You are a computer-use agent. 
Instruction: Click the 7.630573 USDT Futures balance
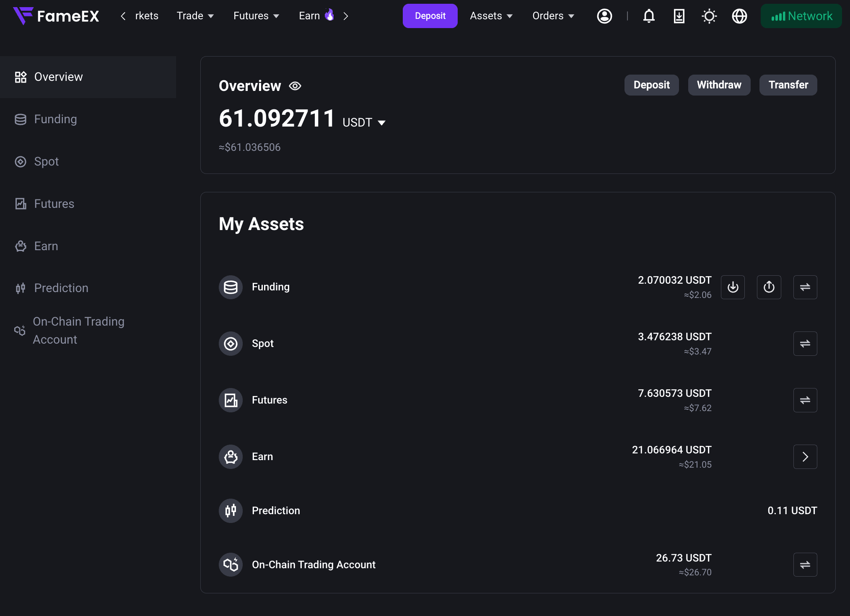click(675, 393)
